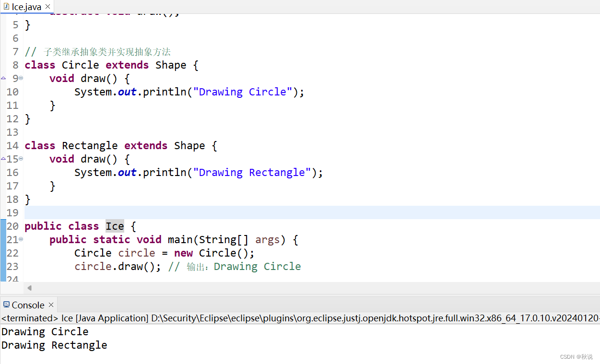Click variable "circle" declared on line 22
Screen dimensions: 600x364
[137, 253]
